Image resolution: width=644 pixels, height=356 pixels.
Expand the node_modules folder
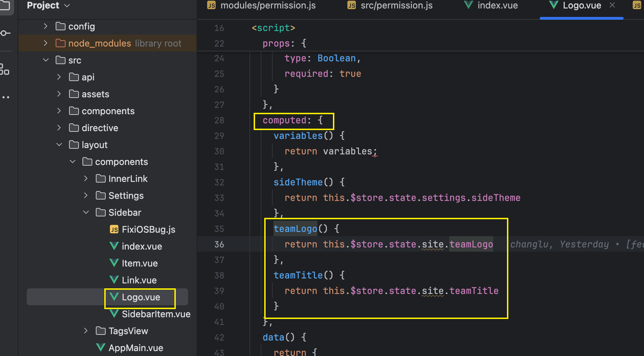click(x=45, y=43)
